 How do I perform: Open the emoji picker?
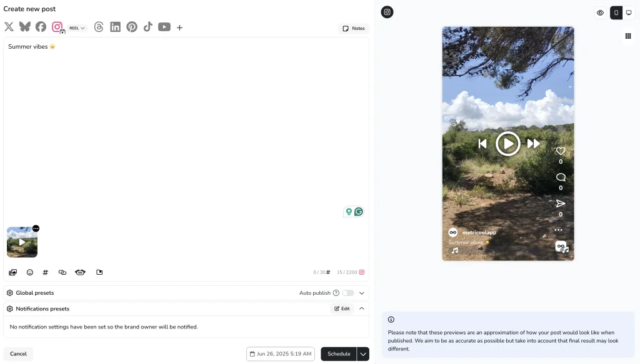[x=30, y=272]
